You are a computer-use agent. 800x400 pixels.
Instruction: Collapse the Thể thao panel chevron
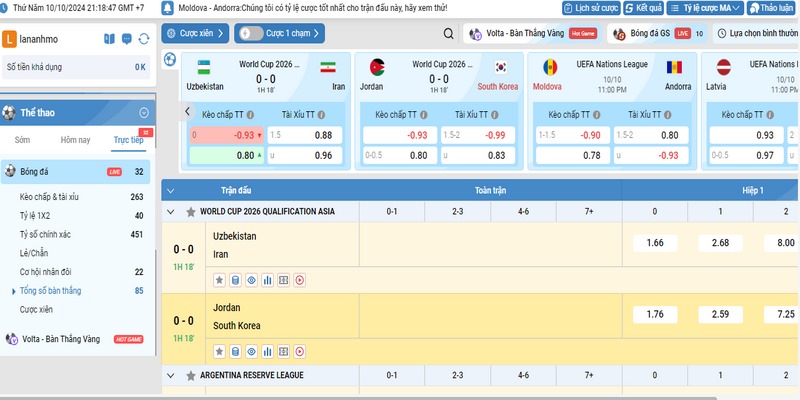pos(144,113)
